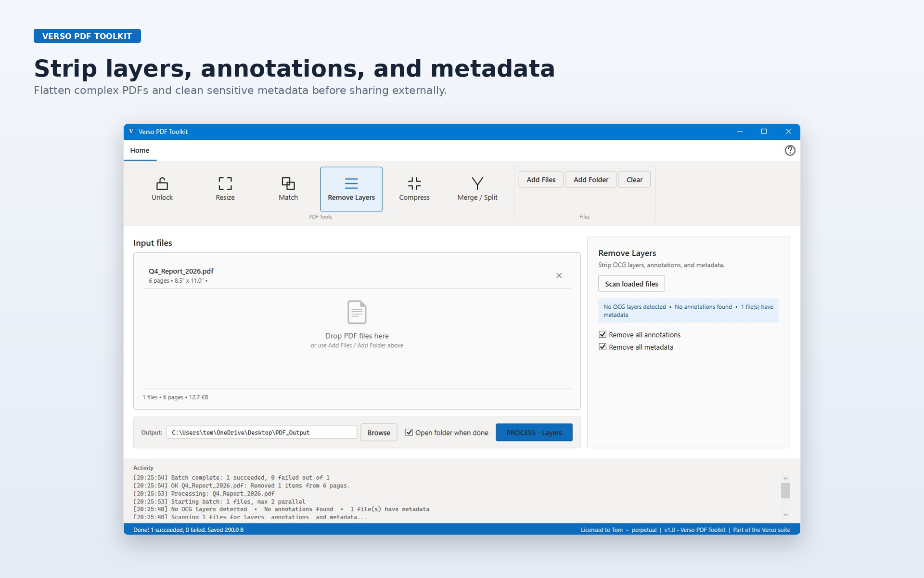Click the Add Files button

coord(541,180)
